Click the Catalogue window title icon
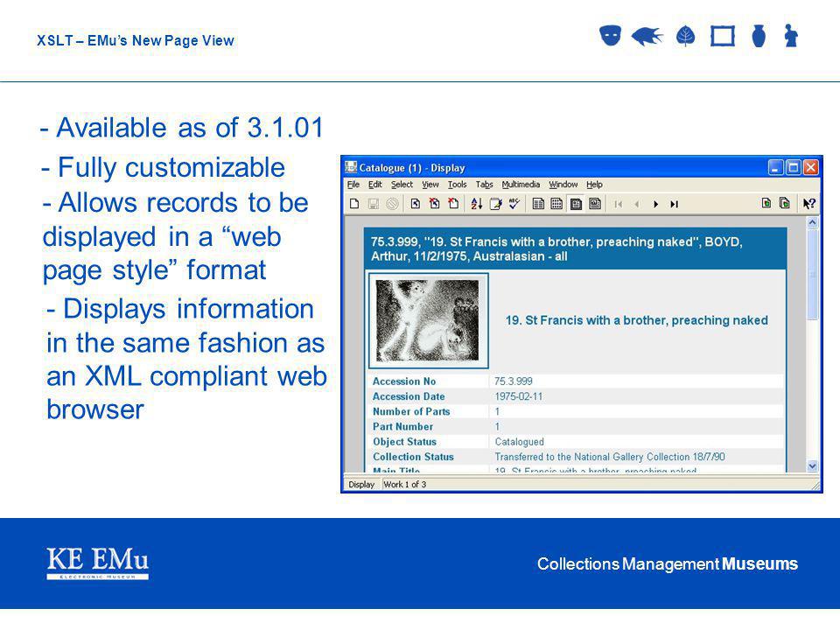The height and width of the screenshot is (630, 840). [351, 168]
